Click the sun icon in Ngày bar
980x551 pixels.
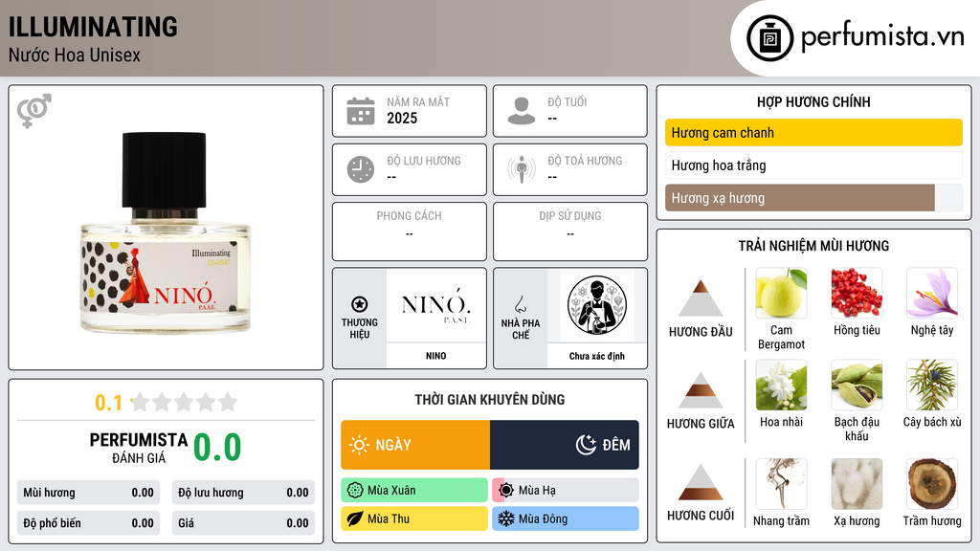click(x=360, y=445)
